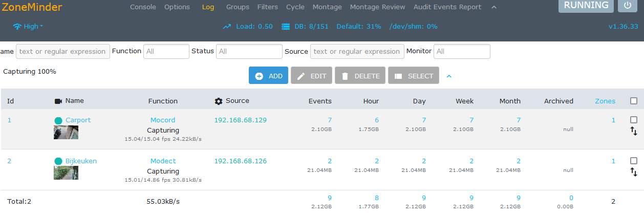Click the DB database icon

coord(286,26)
